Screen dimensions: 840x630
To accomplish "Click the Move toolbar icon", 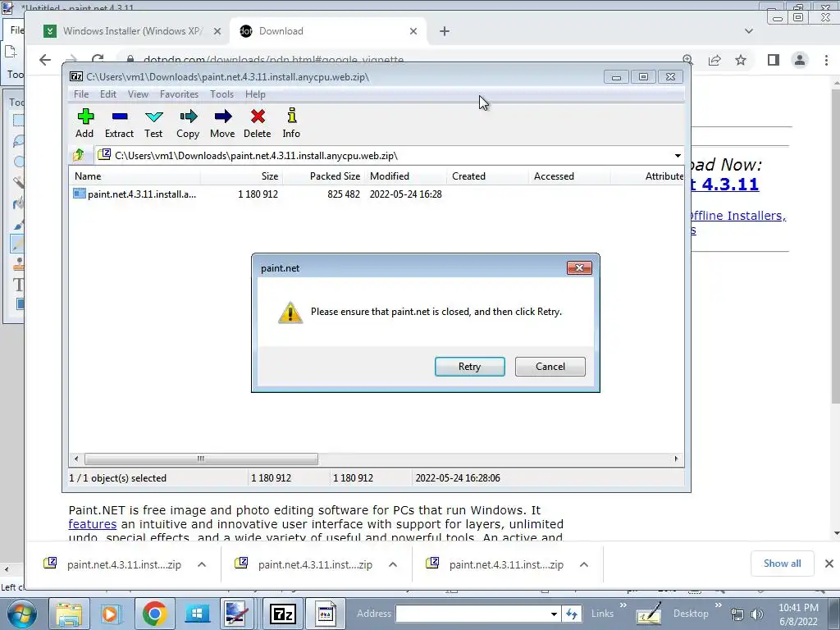I will [222, 124].
